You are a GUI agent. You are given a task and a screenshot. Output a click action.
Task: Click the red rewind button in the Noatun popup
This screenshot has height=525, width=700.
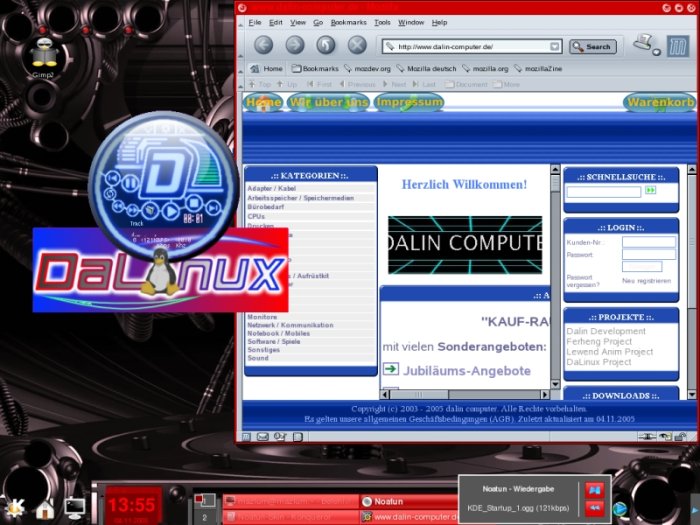click(x=594, y=508)
